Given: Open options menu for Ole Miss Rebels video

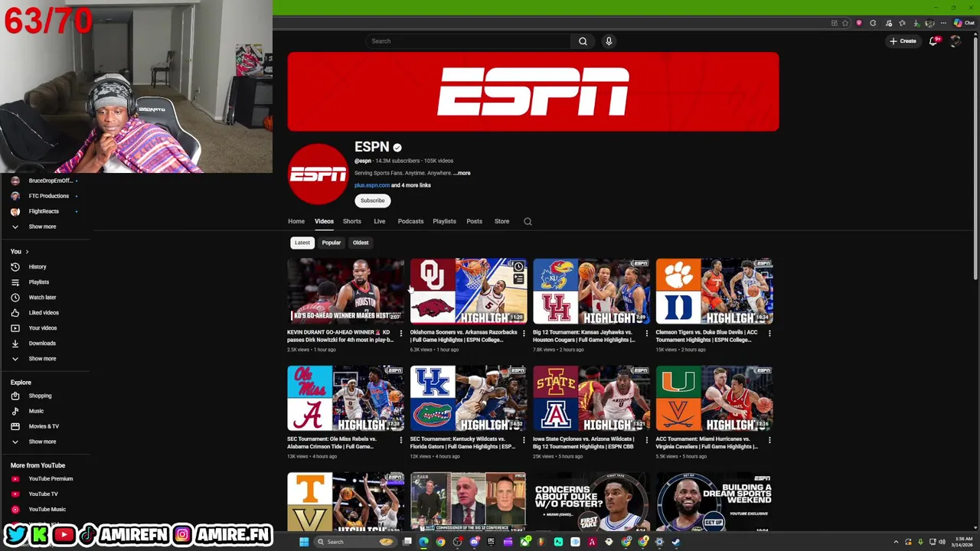Looking at the screenshot, I should (x=400, y=440).
